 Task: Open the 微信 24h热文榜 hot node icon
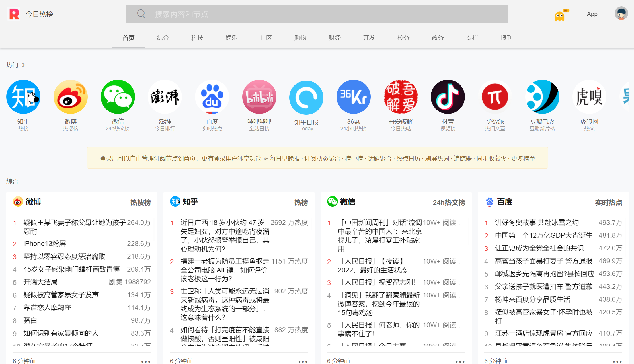click(118, 97)
